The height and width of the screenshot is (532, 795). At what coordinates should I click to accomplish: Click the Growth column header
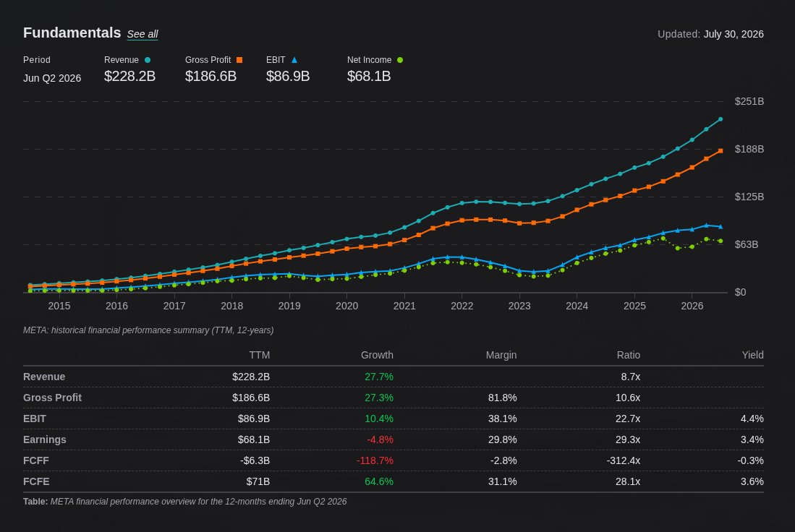tap(377, 355)
